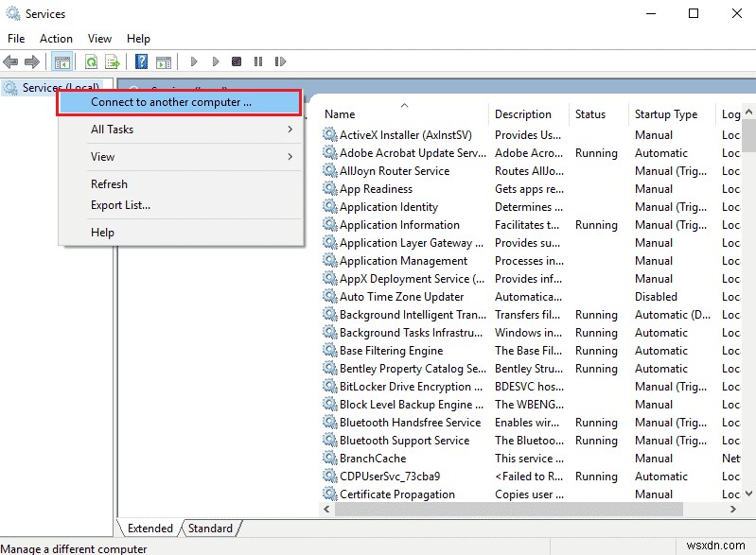The height and width of the screenshot is (555, 756).
Task: Click the Export List toolbar icon
Action: pos(113,62)
